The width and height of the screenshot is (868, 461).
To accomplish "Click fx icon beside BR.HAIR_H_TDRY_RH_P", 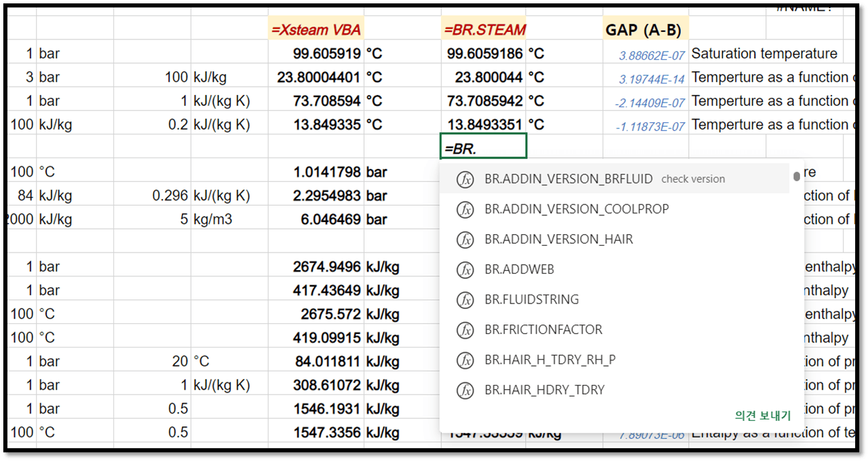I will click(465, 360).
